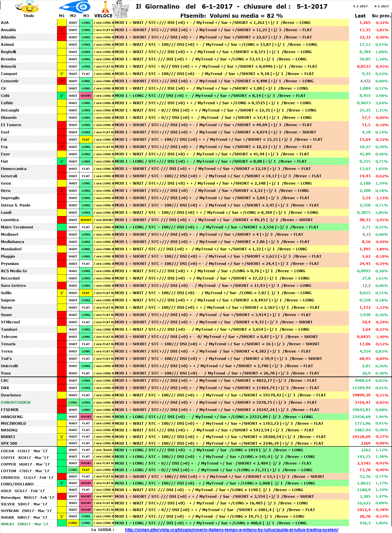
Task: Click the M1 column header
Action: [62, 16]
